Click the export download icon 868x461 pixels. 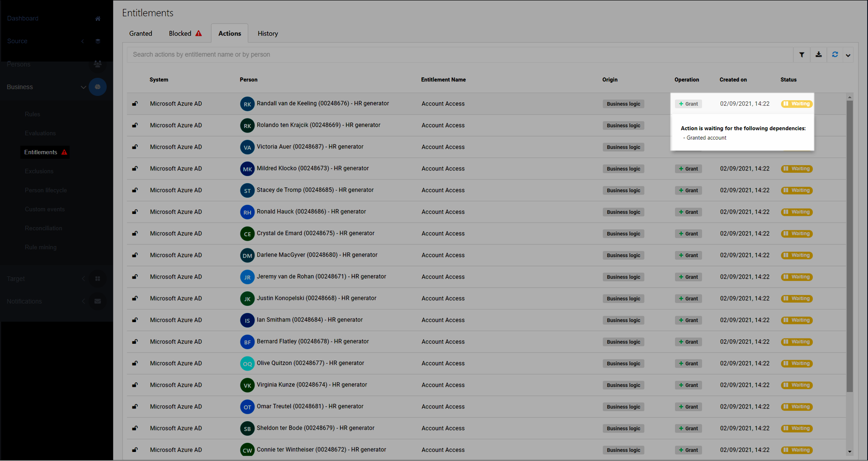pyautogui.click(x=818, y=54)
